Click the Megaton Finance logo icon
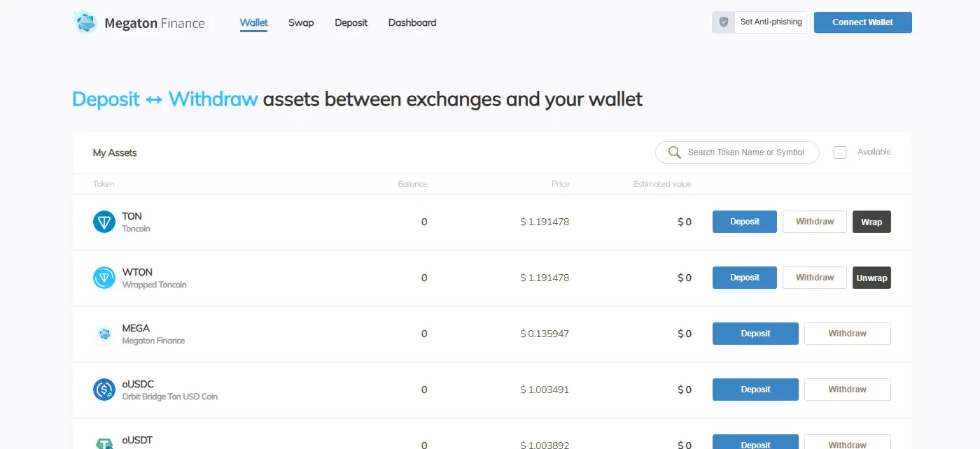 (x=85, y=22)
